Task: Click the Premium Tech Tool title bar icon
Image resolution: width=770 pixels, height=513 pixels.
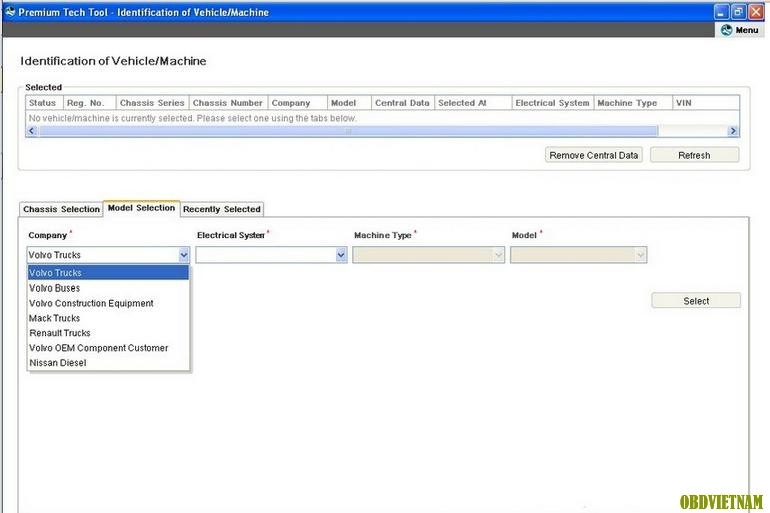Action: pyautogui.click(x=10, y=12)
